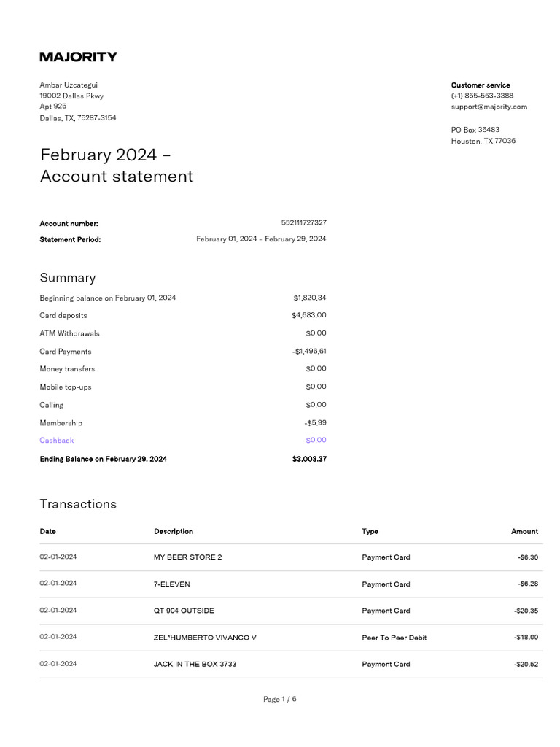The height and width of the screenshot is (747, 560).
Task: Click the February 2024 Account statement heading
Action: point(117,166)
